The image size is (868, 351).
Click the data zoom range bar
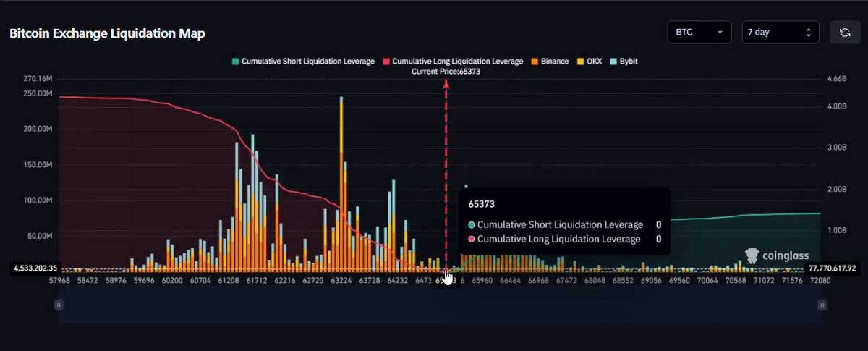pos(440,305)
